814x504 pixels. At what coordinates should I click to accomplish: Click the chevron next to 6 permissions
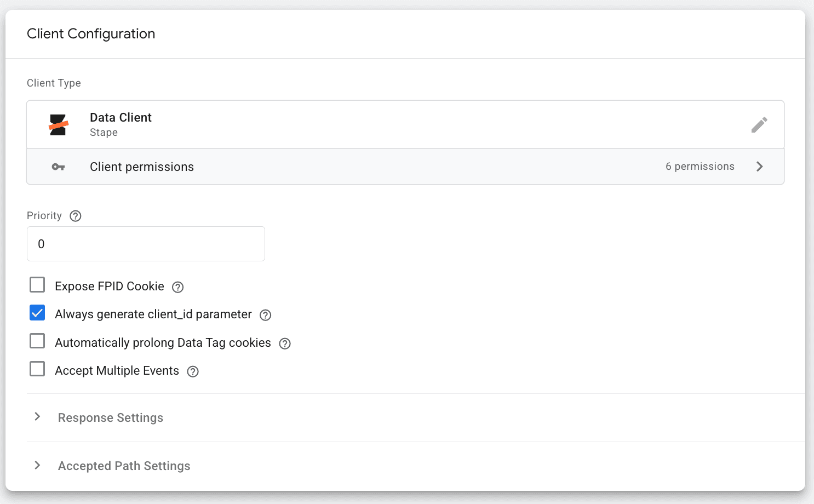tap(760, 167)
